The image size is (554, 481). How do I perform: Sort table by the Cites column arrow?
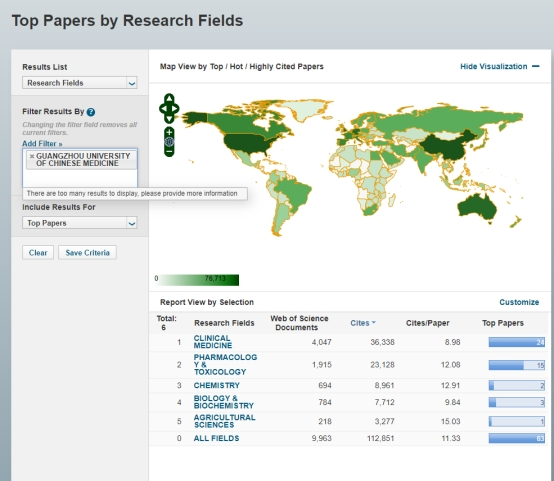[374, 323]
